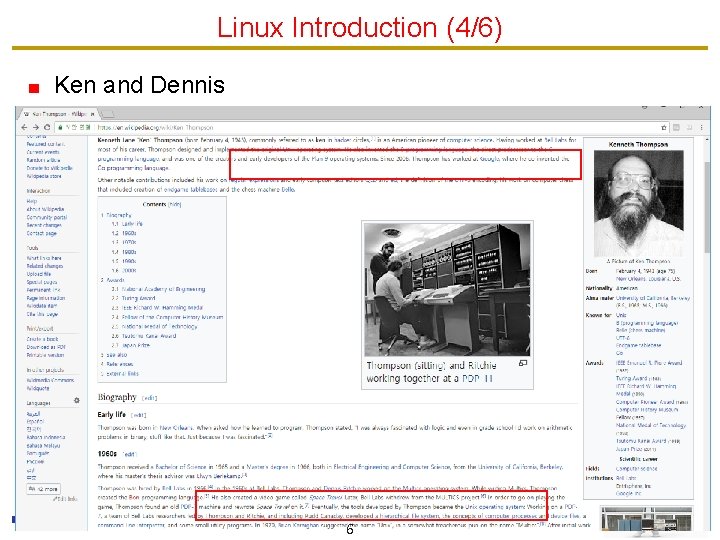Open language settings gear icon

coord(77,400)
